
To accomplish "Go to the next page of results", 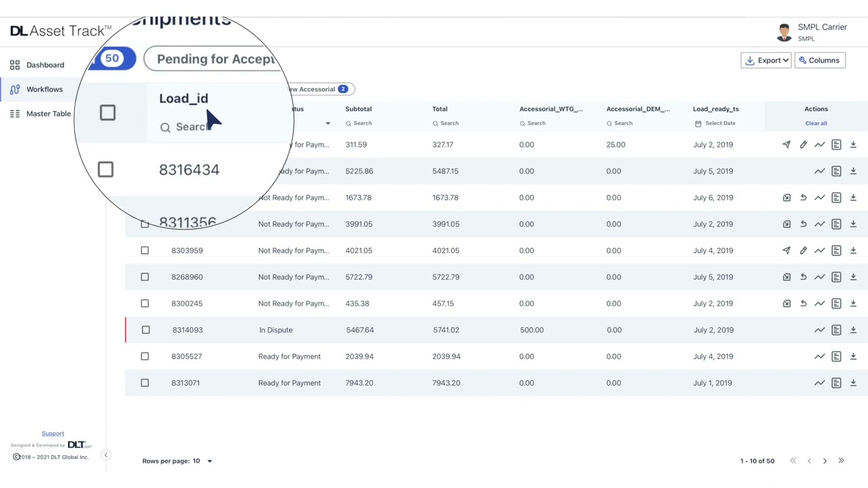I will [825, 461].
